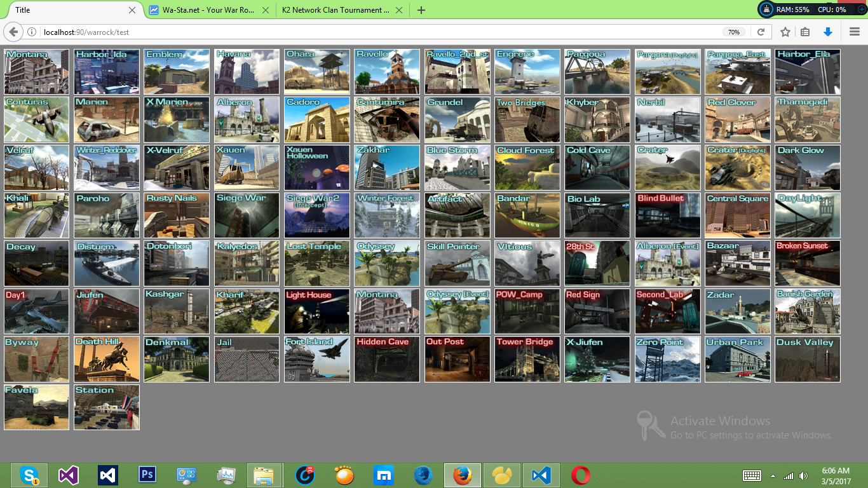Image resolution: width=868 pixels, height=488 pixels.
Task: Show bookmarks list icon in toolbar
Action: [x=805, y=32]
